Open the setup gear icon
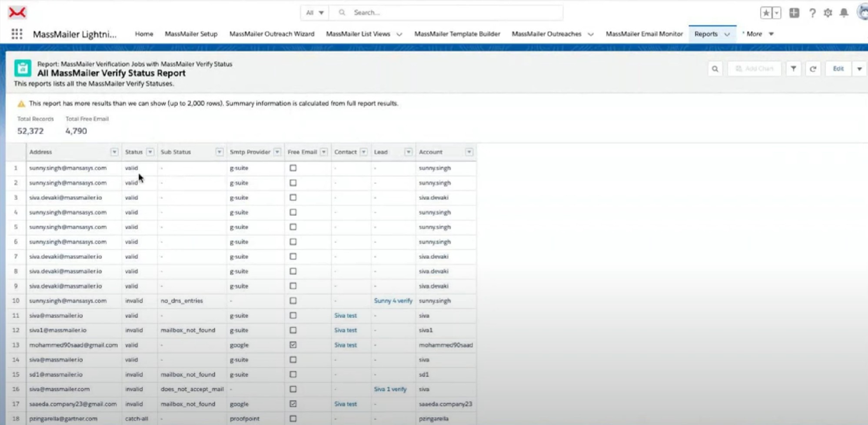This screenshot has height=425, width=868. 828,13
